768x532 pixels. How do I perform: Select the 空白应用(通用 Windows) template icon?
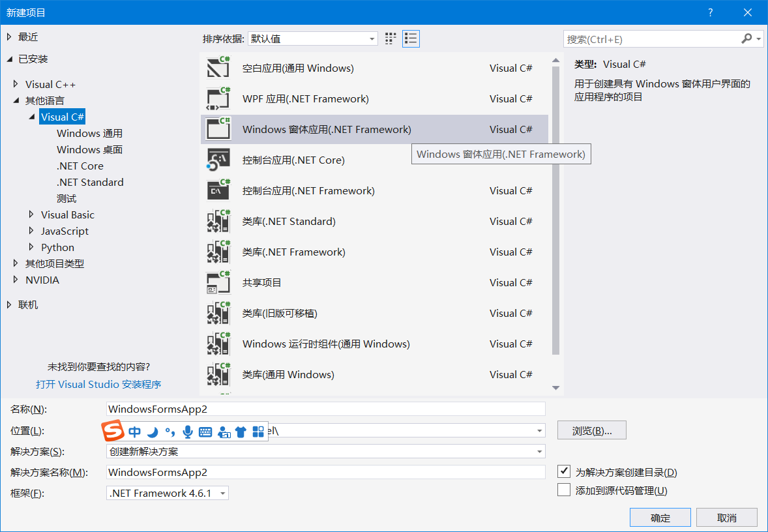[218, 68]
